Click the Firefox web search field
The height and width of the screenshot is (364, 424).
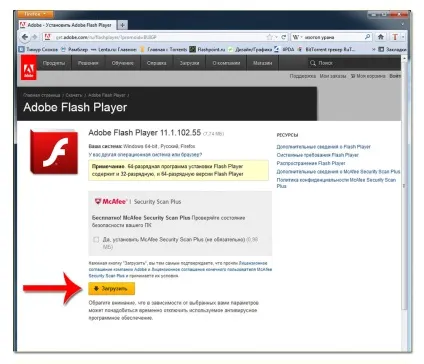pos(333,37)
